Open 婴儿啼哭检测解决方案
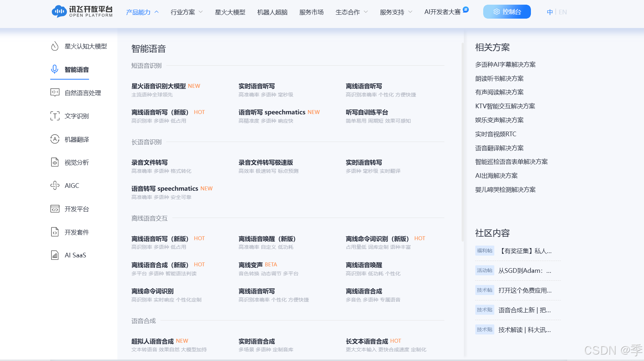 pos(505,190)
